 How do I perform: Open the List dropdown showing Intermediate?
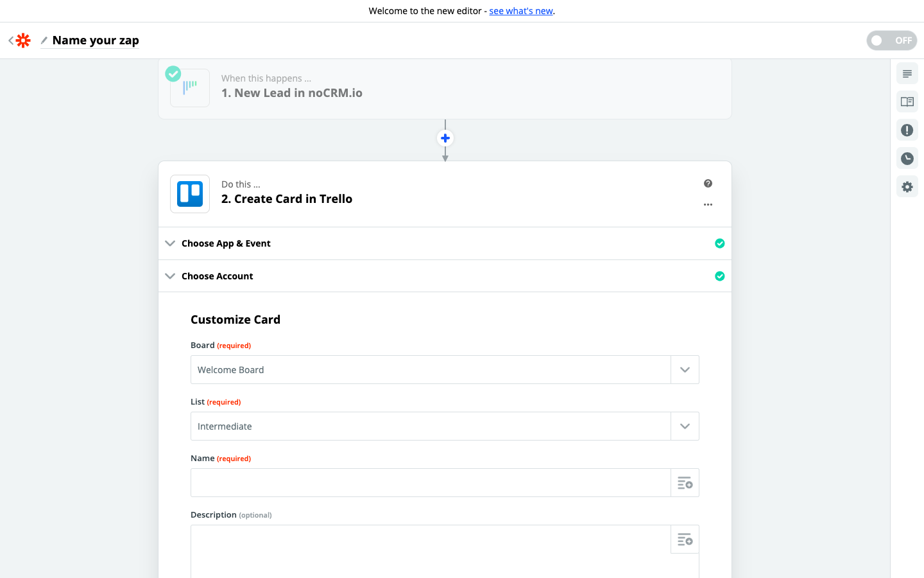pos(685,426)
